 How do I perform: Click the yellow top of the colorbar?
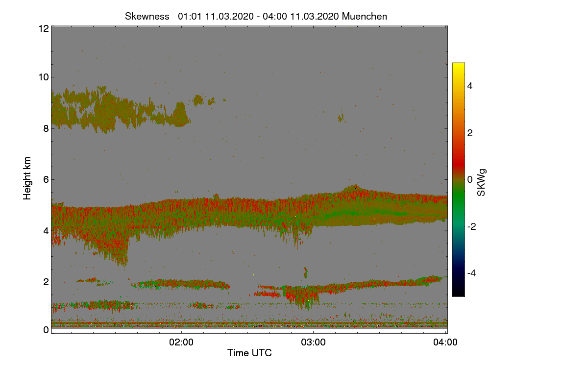click(x=458, y=66)
